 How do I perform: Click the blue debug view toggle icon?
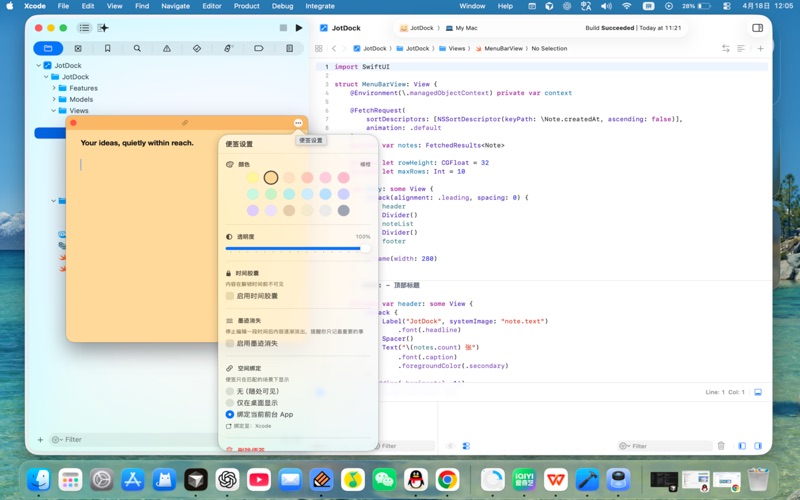point(466,446)
